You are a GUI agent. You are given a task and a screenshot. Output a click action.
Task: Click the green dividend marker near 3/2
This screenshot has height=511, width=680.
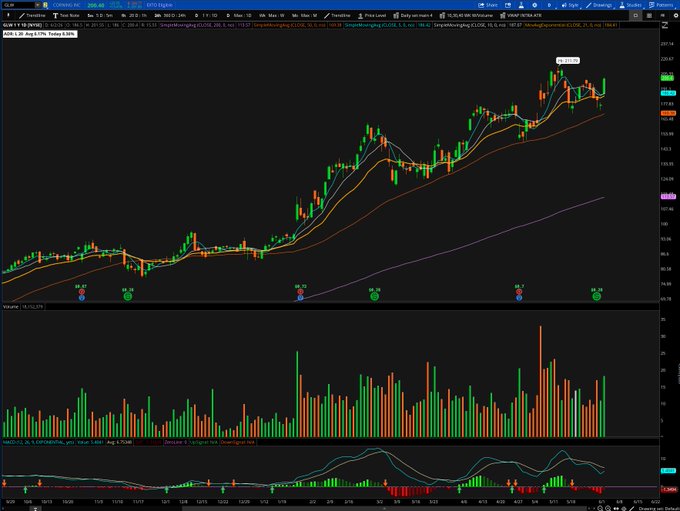[374, 296]
